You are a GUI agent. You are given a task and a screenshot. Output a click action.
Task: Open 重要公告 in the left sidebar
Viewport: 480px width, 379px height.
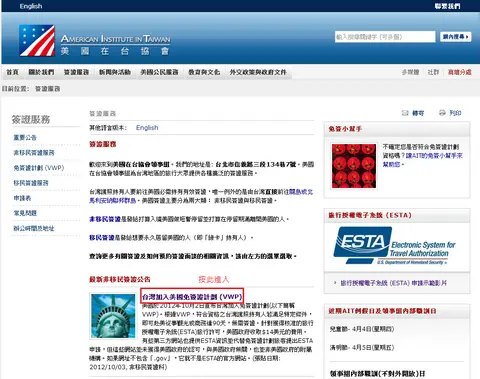pyautogui.click(x=25, y=137)
